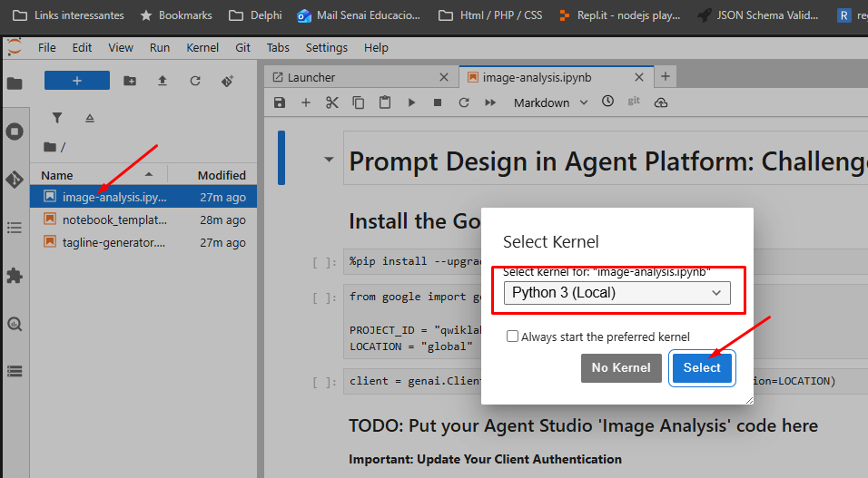The image size is (868, 478).
Task: Select image-analysis.ipynb in the file list
Action: click(143, 197)
